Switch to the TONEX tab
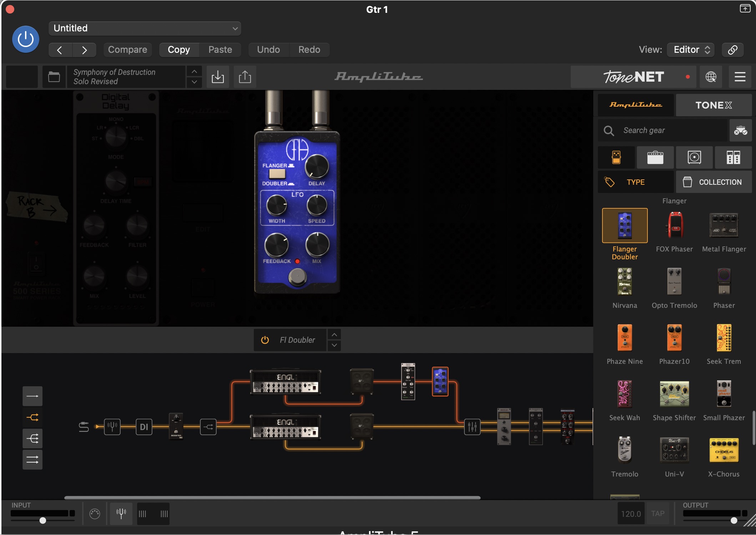 pos(714,105)
